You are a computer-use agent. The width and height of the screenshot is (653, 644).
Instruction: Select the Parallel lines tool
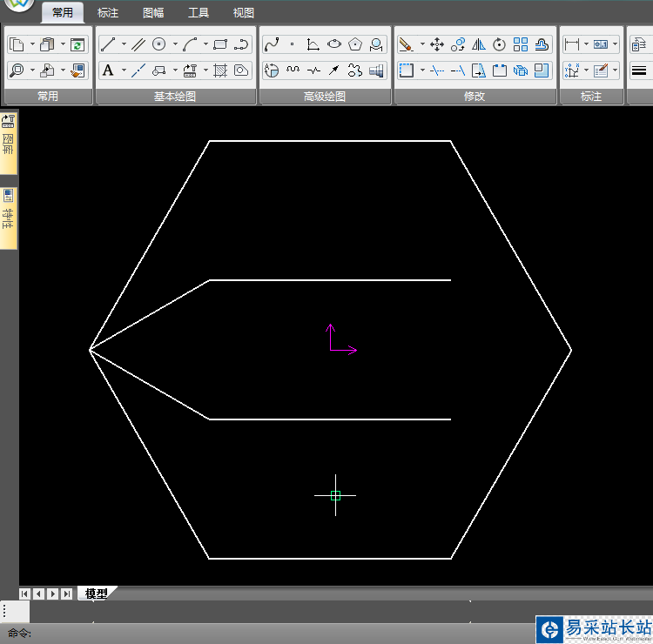coord(138,44)
